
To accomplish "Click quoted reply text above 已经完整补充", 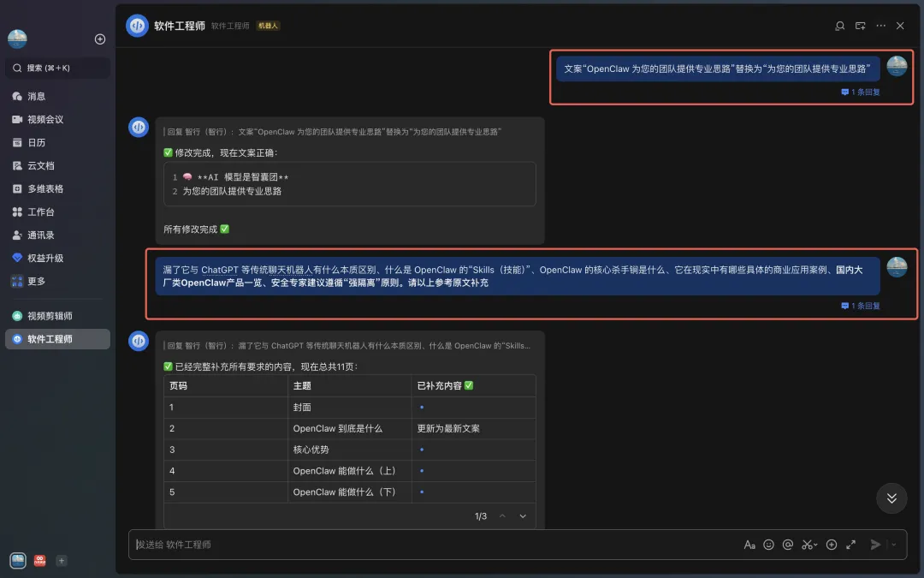I will click(x=348, y=346).
